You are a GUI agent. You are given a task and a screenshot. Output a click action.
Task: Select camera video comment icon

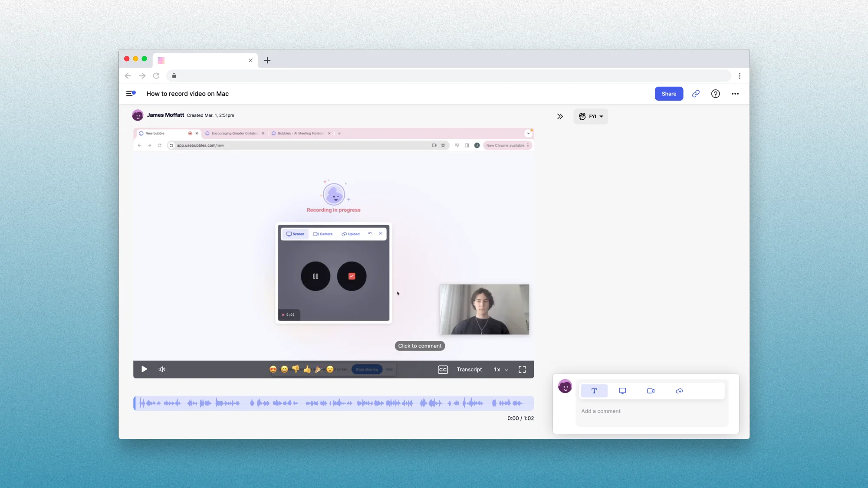pos(651,391)
